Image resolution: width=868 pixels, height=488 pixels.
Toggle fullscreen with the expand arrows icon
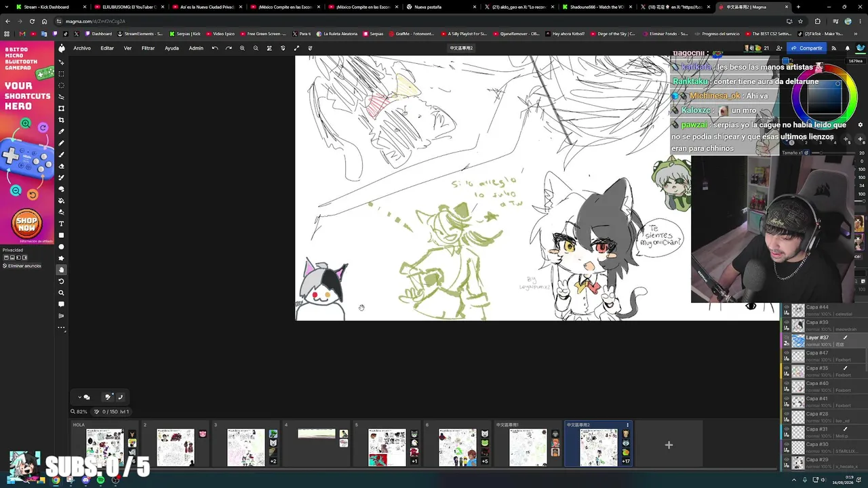pos(296,48)
